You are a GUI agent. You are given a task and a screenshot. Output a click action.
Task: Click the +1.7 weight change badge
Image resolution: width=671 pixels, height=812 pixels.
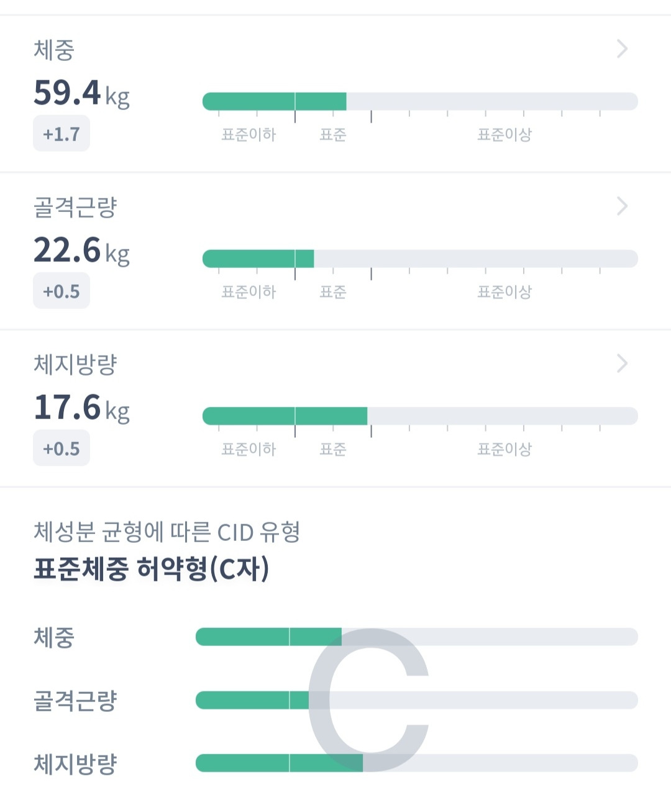click(x=62, y=134)
